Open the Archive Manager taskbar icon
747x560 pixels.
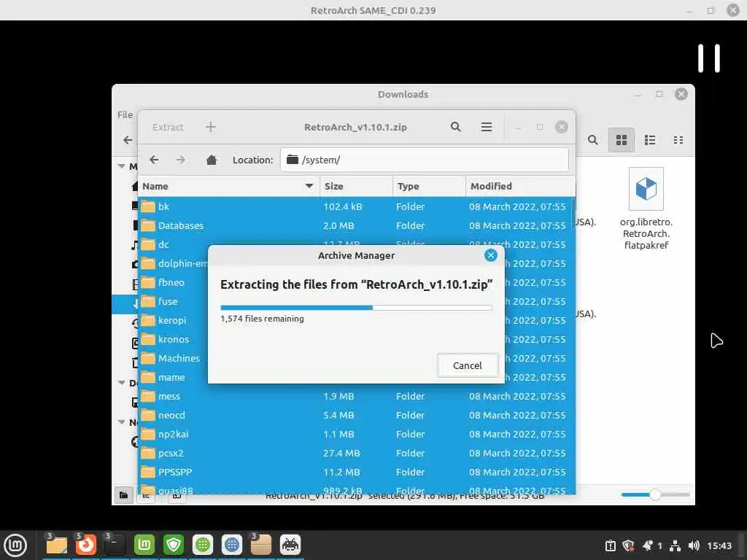point(261,545)
